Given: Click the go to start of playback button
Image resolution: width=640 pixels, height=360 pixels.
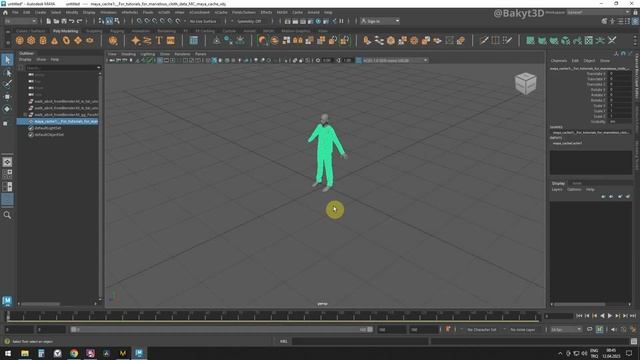Looking at the screenshot, I should coord(579,316).
